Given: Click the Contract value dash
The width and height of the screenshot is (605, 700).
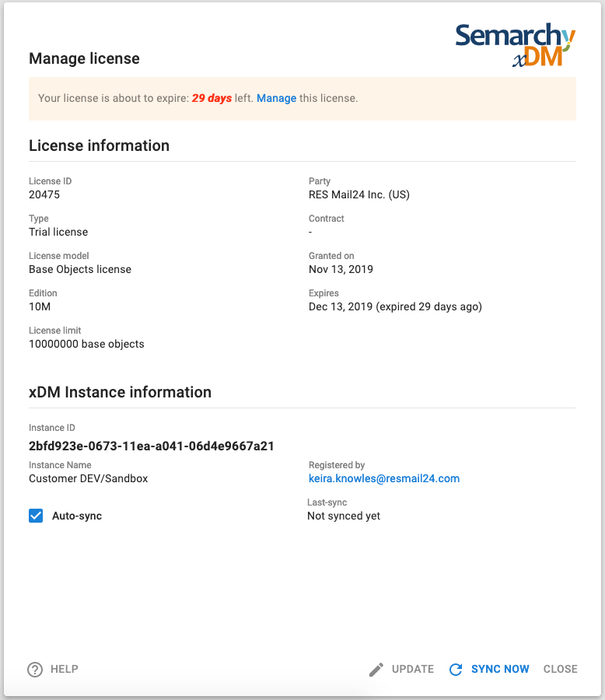Looking at the screenshot, I should click(310, 232).
